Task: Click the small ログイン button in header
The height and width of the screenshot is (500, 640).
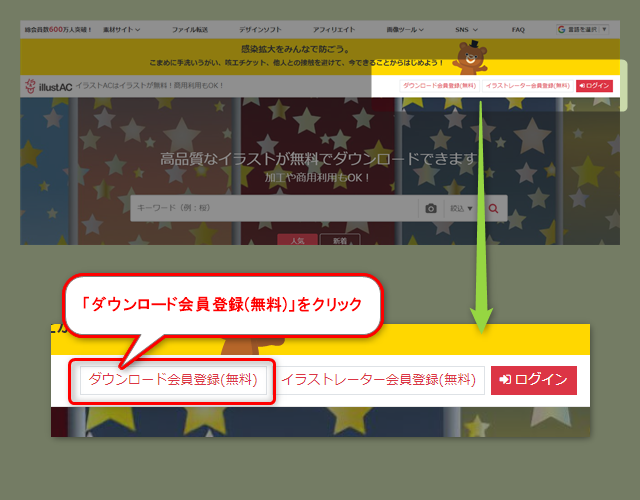Action: 594,86
